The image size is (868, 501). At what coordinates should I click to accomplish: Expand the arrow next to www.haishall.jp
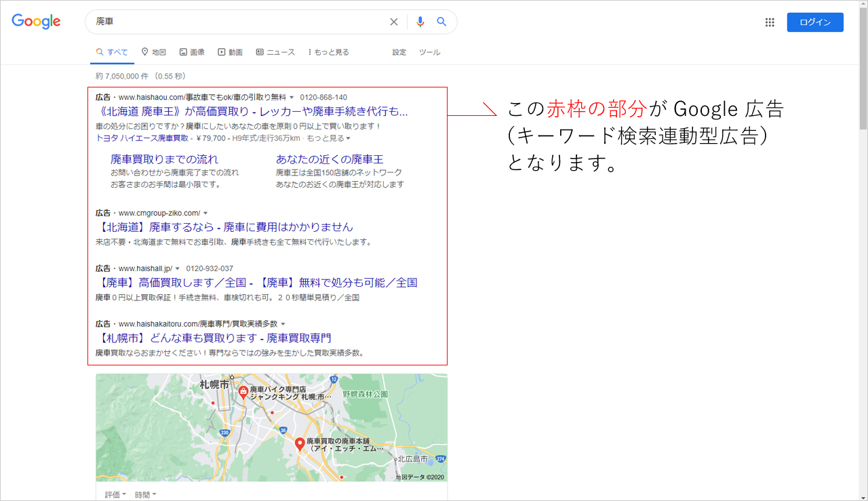tap(178, 268)
